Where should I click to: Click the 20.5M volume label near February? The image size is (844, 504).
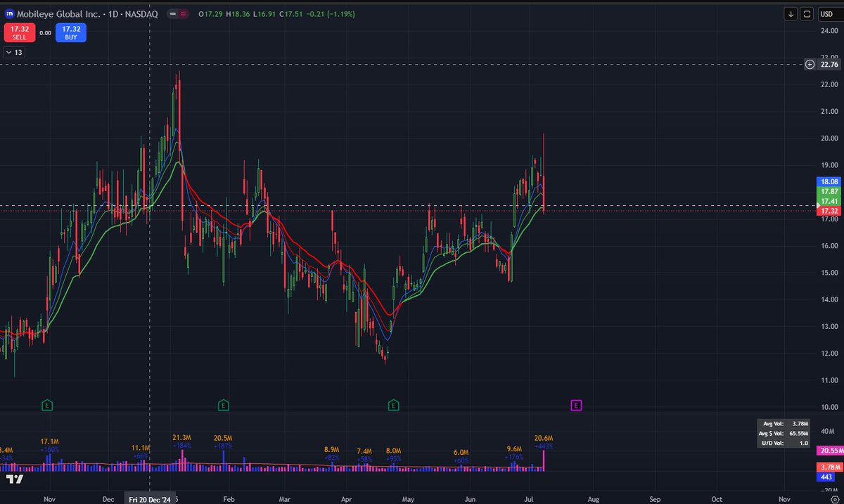coord(224,438)
